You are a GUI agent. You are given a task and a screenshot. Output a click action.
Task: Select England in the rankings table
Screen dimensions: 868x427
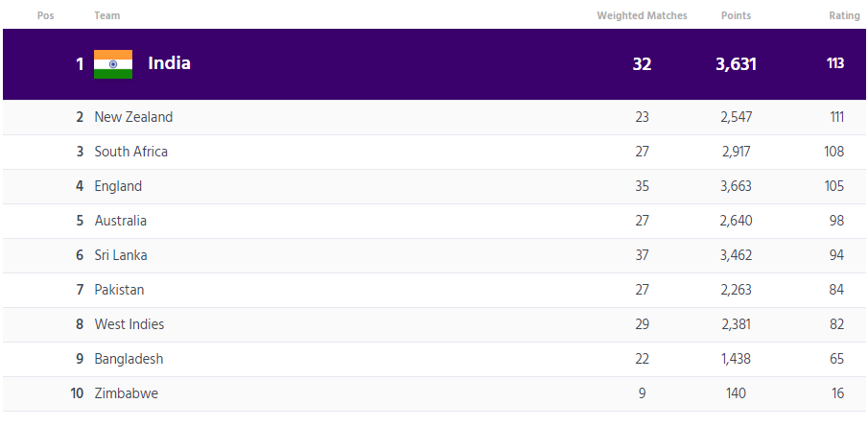(x=118, y=186)
